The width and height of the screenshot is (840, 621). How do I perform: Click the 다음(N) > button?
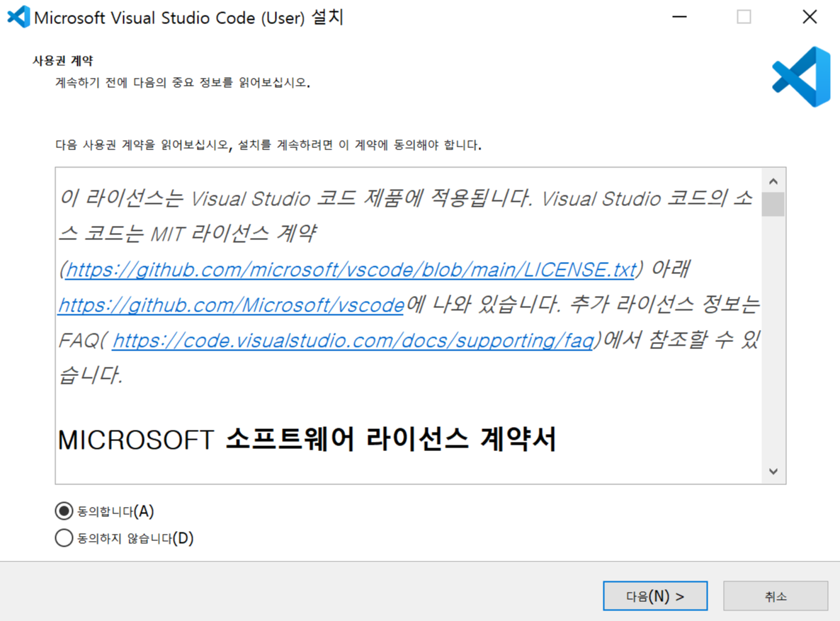[655, 596]
